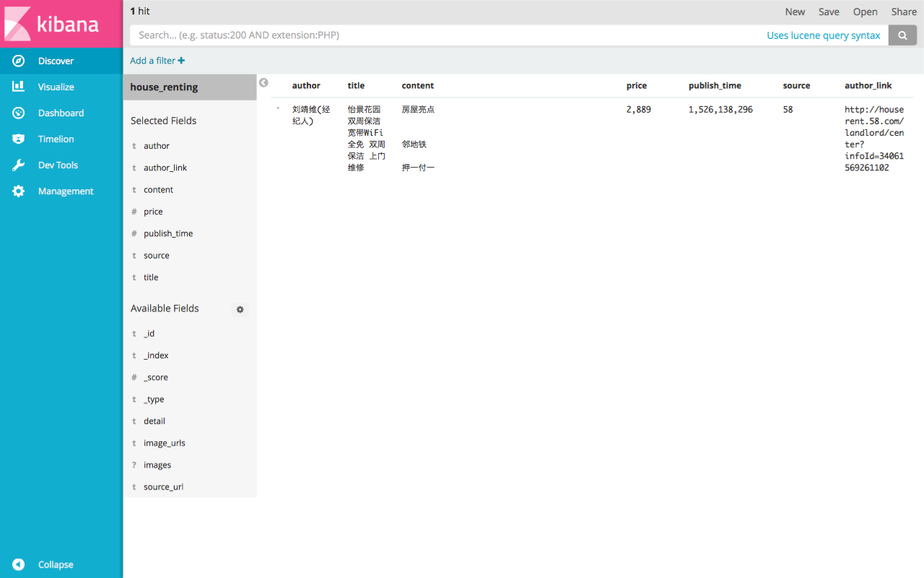Screen dimensions: 924x578
Task: Go to the Dashboard section label
Action: (x=61, y=113)
